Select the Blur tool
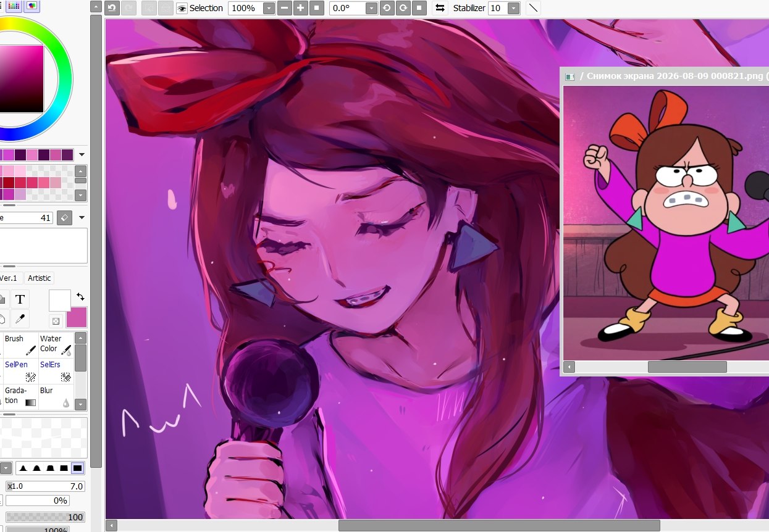 [56, 397]
